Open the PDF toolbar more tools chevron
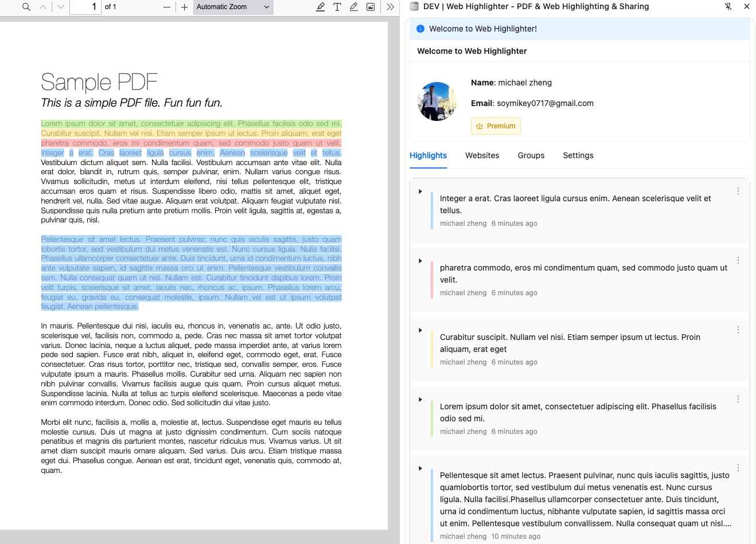The height and width of the screenshot is (544, 756). (391, 7)
